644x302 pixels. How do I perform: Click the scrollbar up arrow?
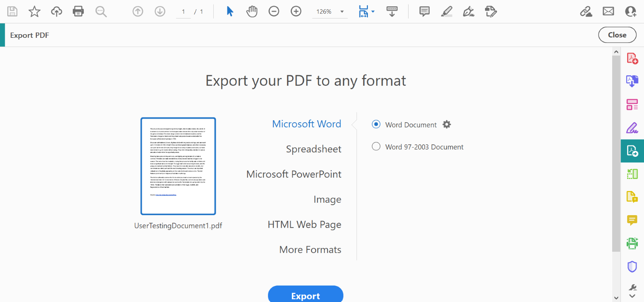[x=616, y=52]
